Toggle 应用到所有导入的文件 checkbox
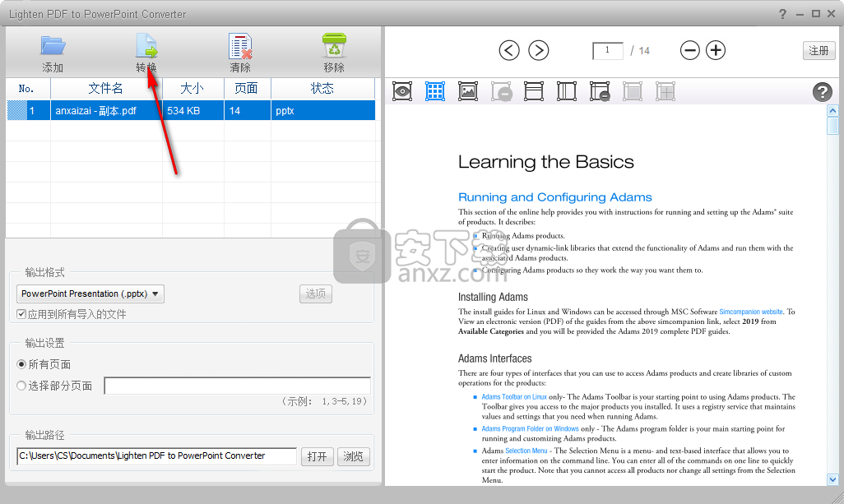844x504 pixels. (21, 314)
